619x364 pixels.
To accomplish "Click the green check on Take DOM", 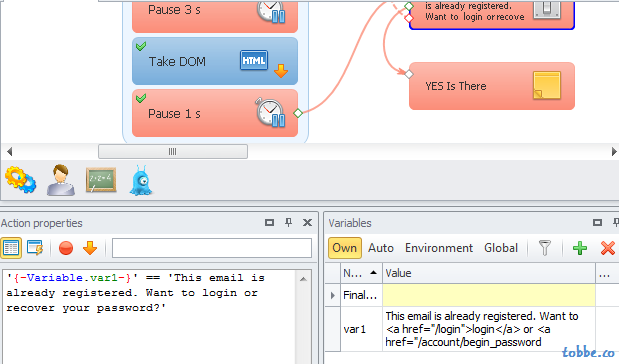I will click(x=141, y=46).
